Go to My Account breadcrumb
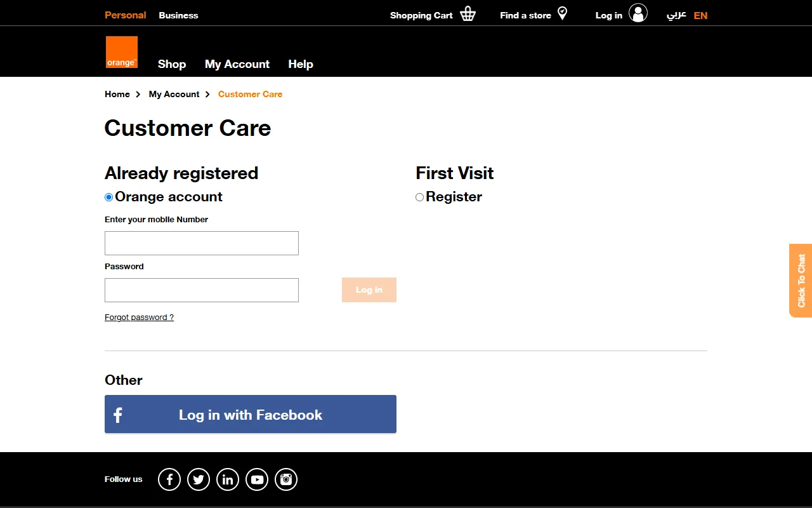 [x=174, y=94]
